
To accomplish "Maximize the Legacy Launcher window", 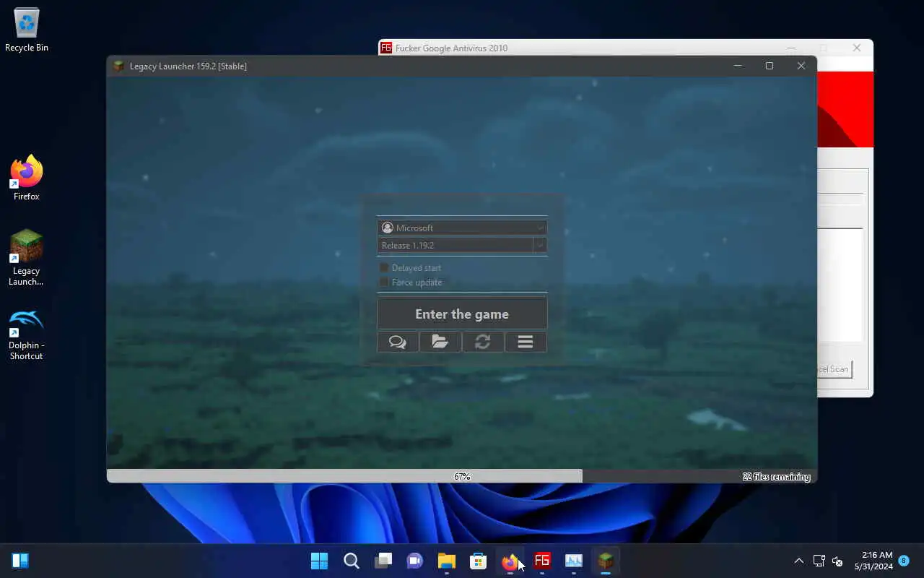I will coord(770,66).
